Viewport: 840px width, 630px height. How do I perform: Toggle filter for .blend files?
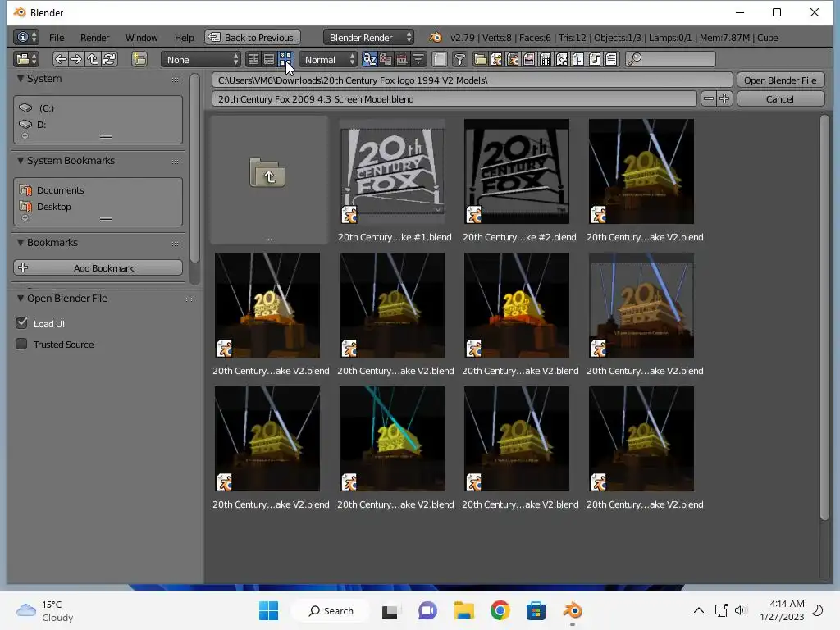pyautogui.click(x=496, y=59)
